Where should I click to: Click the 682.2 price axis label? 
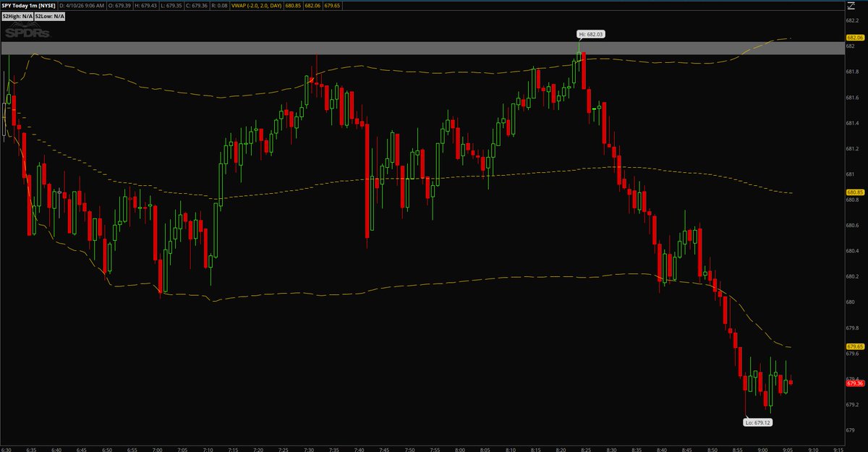click(852, 20)
